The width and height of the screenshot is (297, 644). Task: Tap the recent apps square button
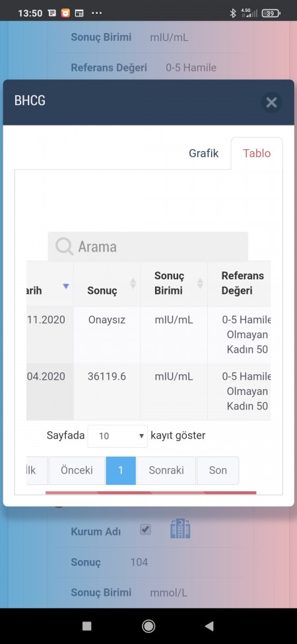[87, 626]
